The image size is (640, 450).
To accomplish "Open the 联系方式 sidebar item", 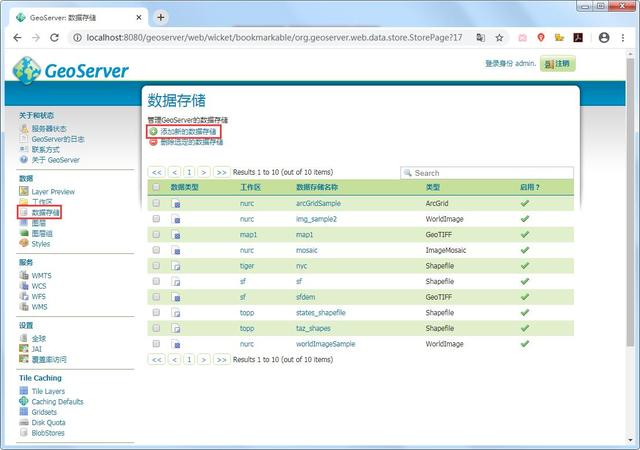I will click(45, 149).
